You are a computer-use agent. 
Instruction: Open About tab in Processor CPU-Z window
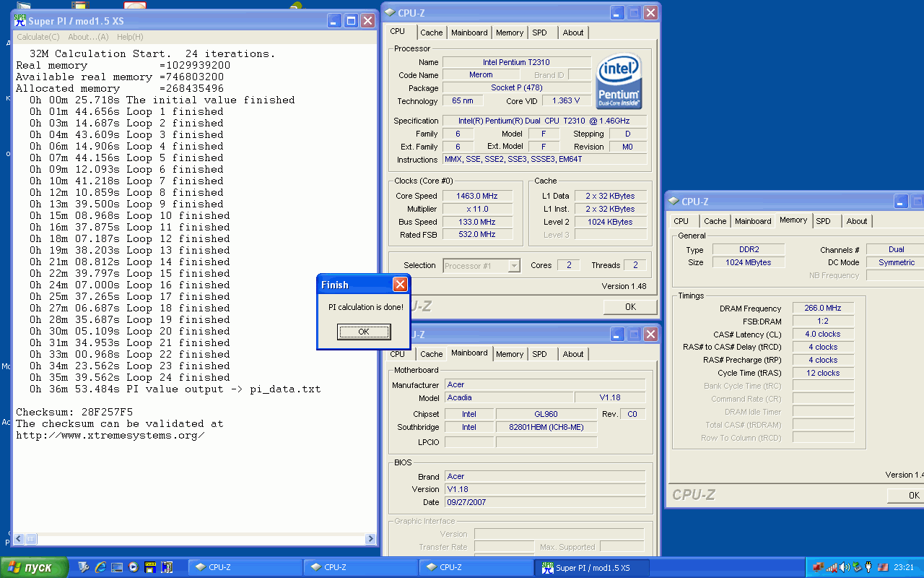pyautogui.click(x=573, y=33)
